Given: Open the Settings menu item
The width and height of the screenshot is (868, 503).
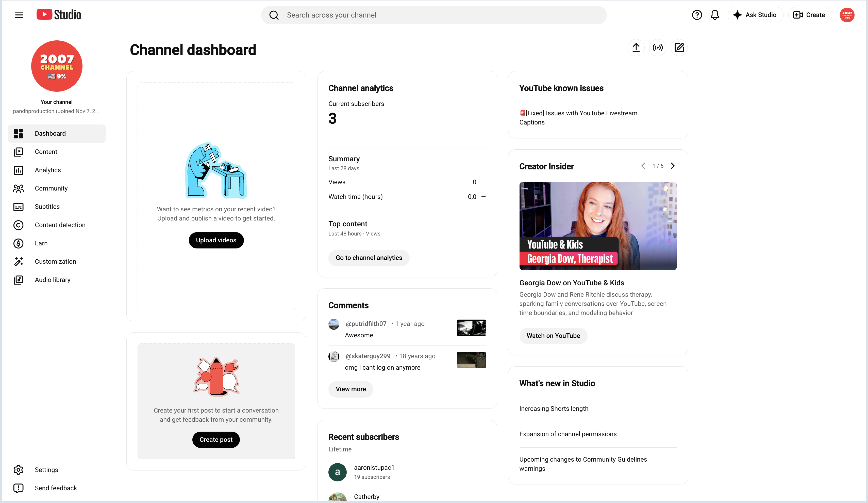Looking at the screenshot, I should [x=57, y=469].
